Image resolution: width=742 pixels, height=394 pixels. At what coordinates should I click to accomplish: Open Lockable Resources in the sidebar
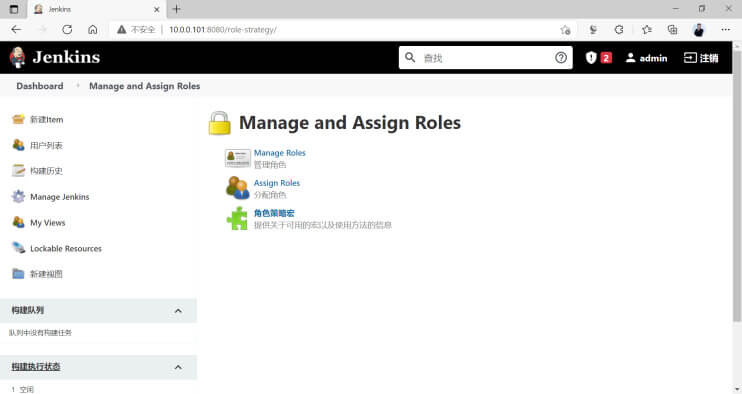point(66,248)
